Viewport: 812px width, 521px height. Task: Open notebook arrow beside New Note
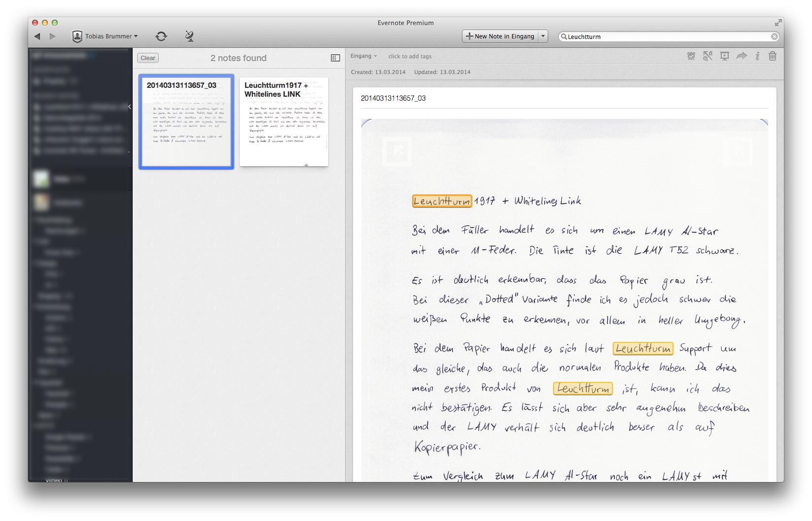pos(543,37)
